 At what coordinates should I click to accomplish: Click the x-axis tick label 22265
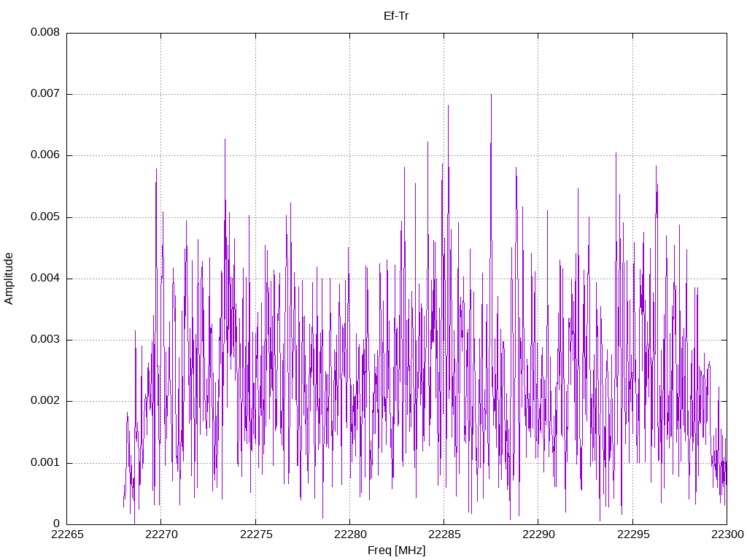pos(67,534)
